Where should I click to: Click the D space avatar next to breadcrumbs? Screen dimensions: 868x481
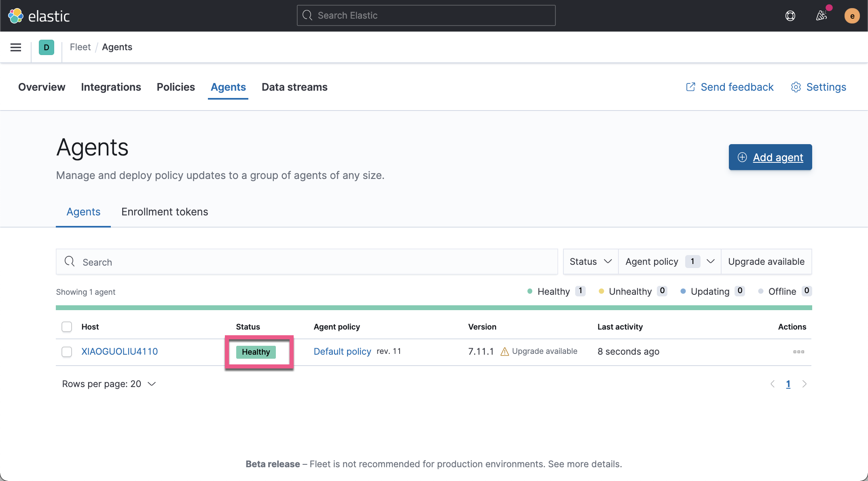[47, 47]
